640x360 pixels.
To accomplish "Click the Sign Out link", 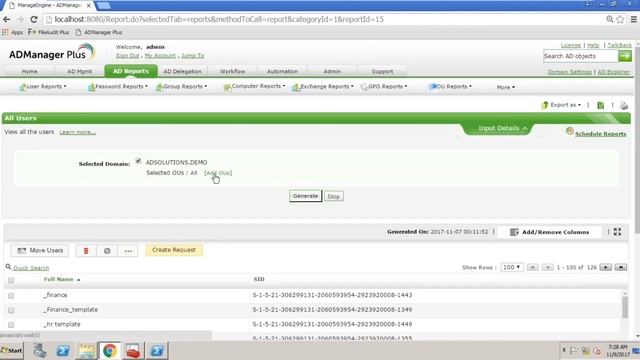I will point(127,56).
